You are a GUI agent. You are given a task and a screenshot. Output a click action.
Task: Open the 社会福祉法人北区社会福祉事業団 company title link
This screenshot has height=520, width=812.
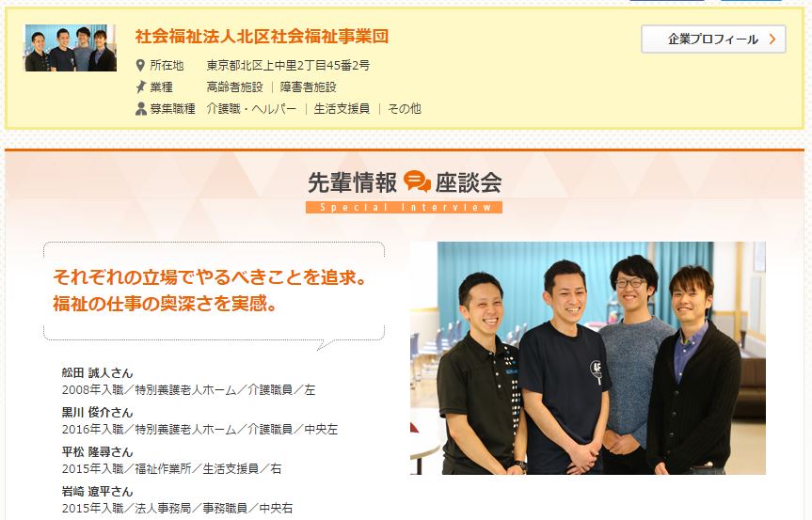click(262, 37)
